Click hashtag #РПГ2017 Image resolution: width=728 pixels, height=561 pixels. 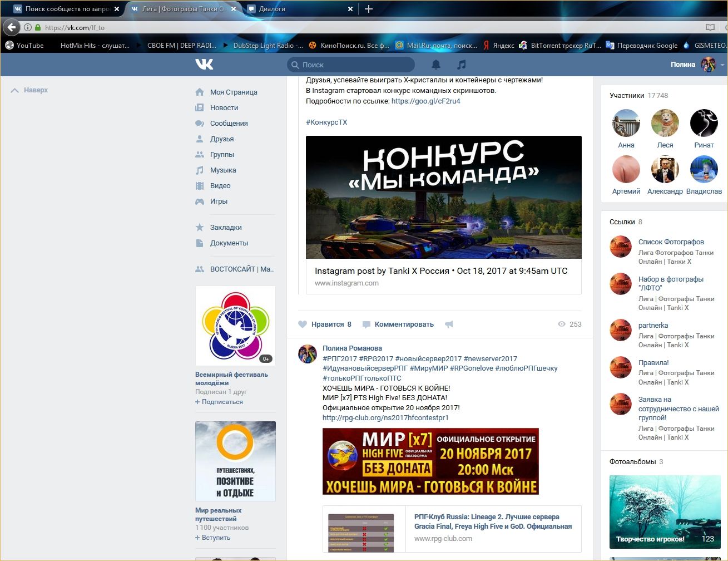click(x=339, y=359)
